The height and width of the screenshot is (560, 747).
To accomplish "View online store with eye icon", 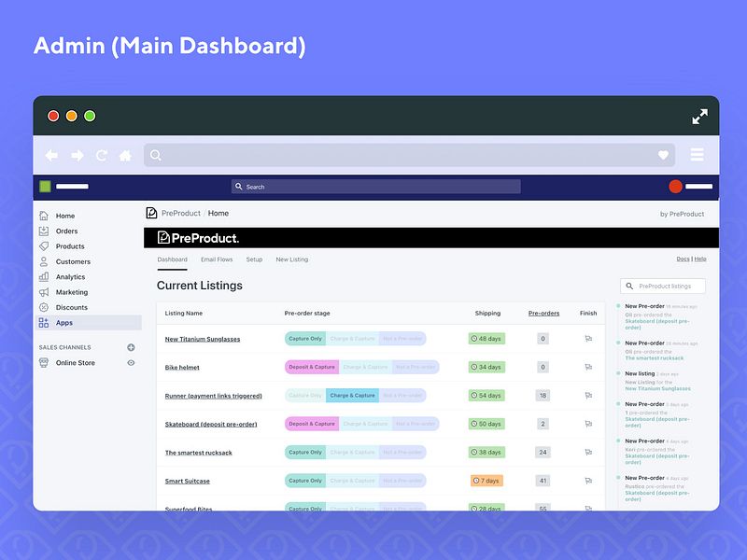I will click(x=131, y=362).
